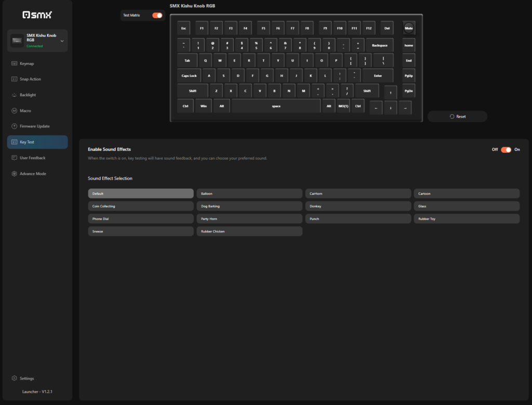Viewport: 532px width, 405px height.
Task: Select the Balloon sound effect
Action: pyautogui.click(x=249, y=193)
